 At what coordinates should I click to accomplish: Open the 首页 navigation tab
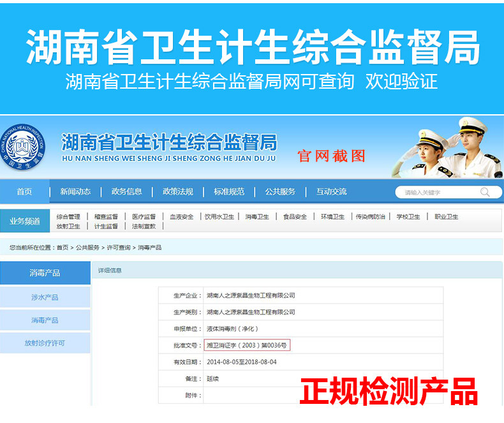pos(24,191)
